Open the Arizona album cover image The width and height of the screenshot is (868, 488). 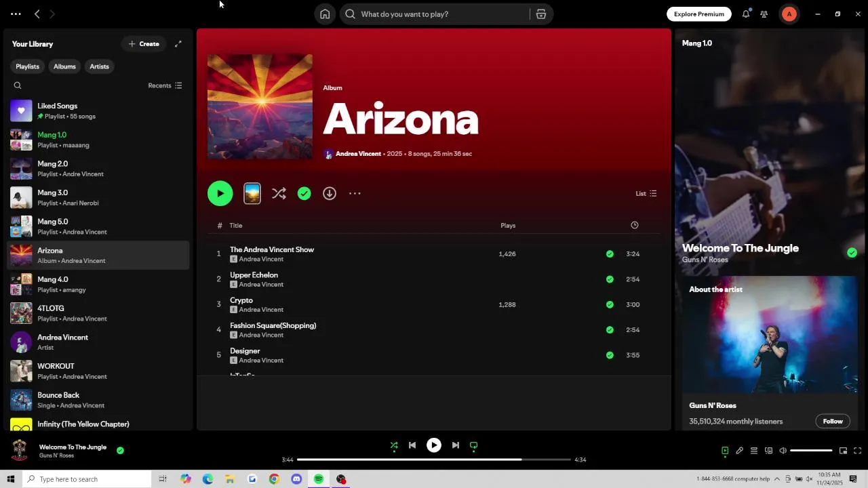coord(260,107)
